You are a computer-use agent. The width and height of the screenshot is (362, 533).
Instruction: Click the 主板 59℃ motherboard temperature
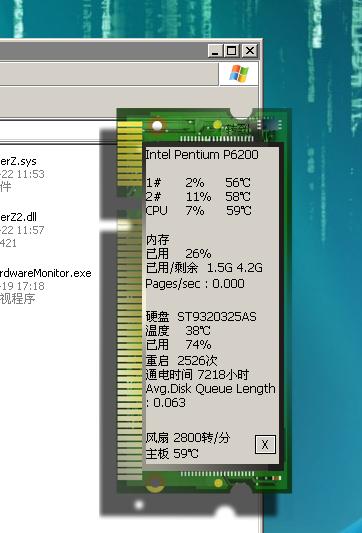[x=172, y=453]
